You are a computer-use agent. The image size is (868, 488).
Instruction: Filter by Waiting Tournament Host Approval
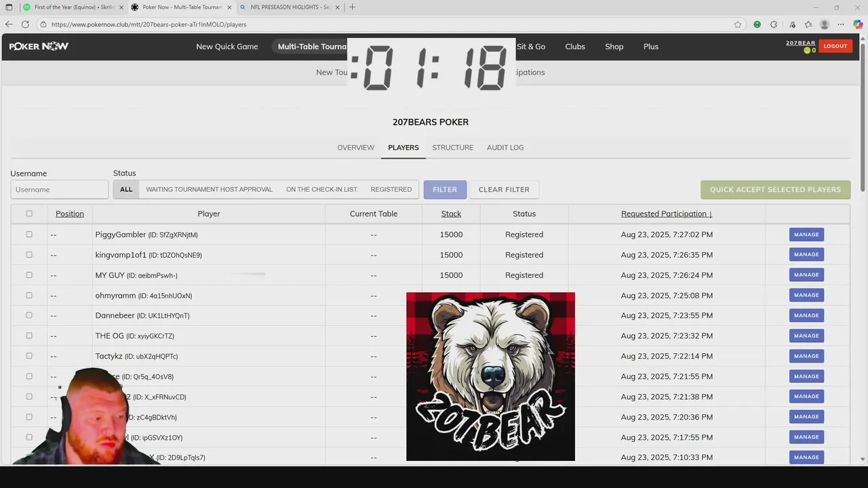209,190
